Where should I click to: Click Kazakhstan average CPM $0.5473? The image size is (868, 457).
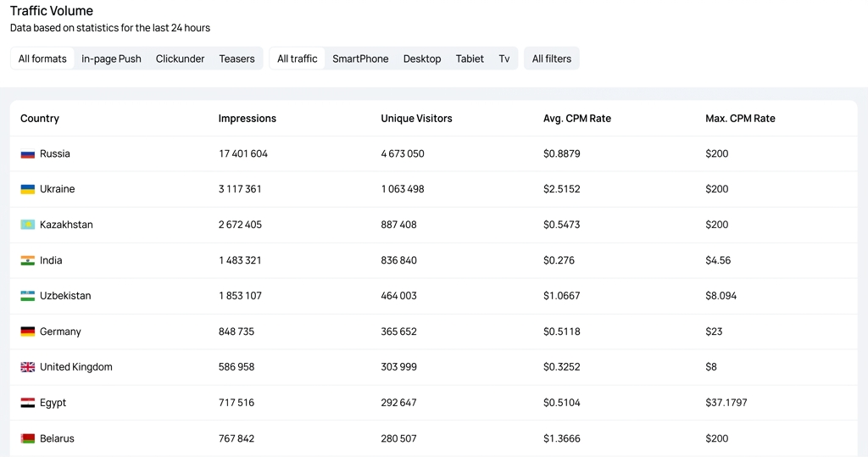tap(562, 225)
